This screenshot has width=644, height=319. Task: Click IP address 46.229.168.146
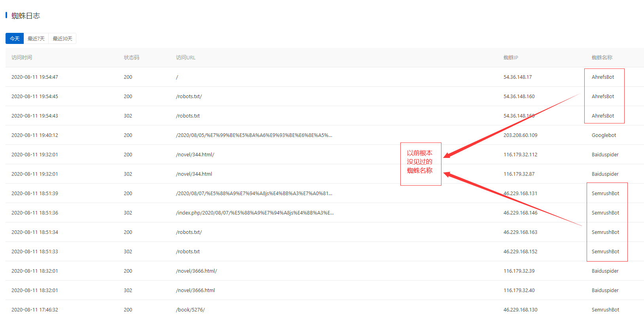(520, 213)
